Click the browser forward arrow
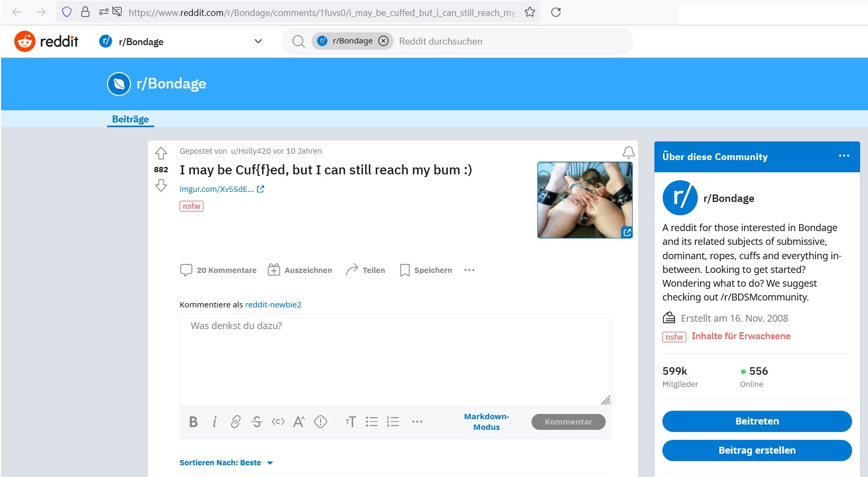The image size is (868, 477). click(41, 12)
